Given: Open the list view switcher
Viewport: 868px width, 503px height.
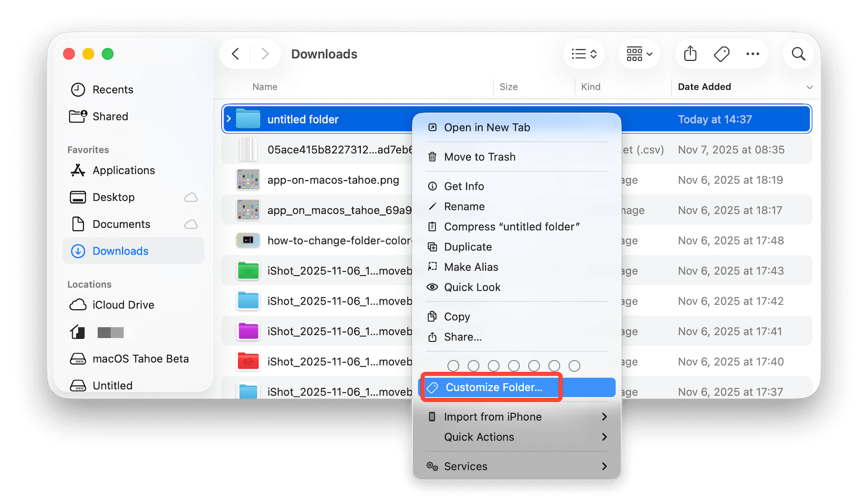Looking at the screenshot, I should [x=584, y=54].
